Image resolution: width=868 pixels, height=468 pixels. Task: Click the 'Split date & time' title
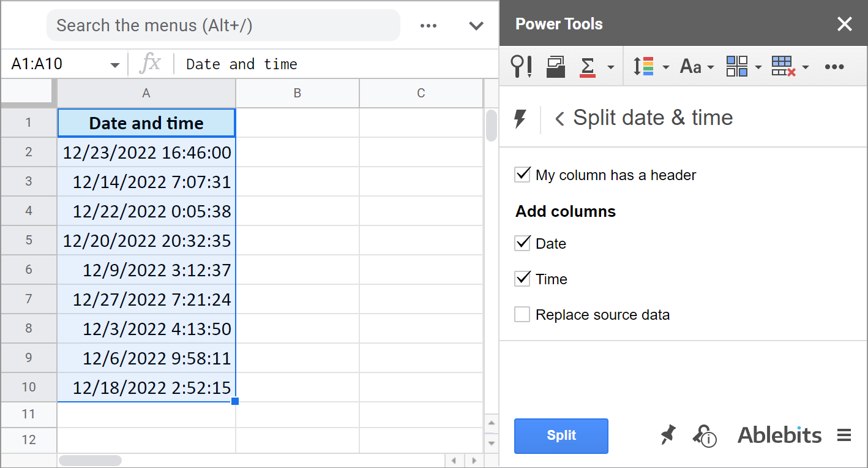tap(653, 118)
